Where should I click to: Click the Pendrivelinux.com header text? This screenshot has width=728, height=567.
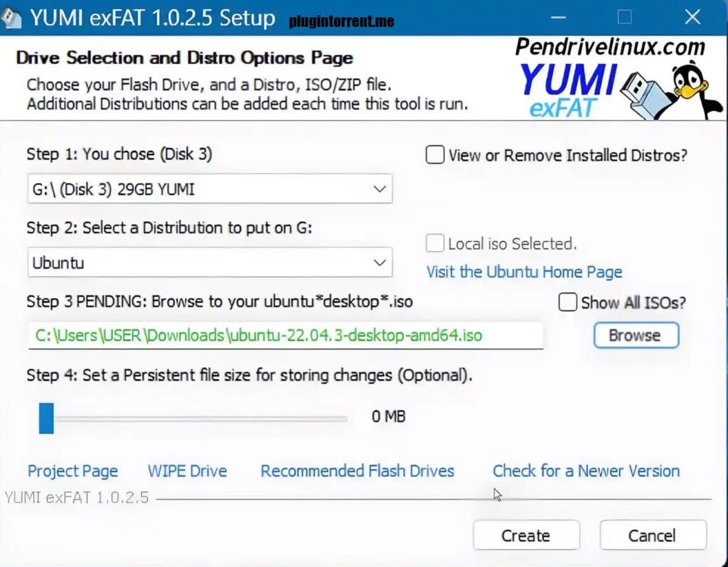pos(610,47)
